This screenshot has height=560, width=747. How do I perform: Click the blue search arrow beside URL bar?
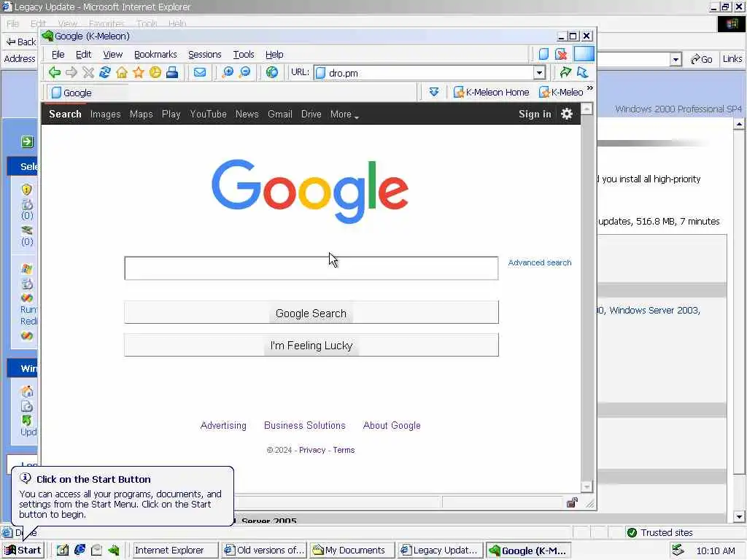[582, 72]
